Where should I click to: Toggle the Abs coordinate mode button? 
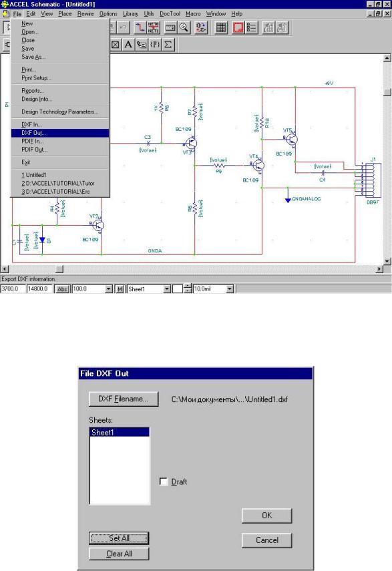click(62, 289)
